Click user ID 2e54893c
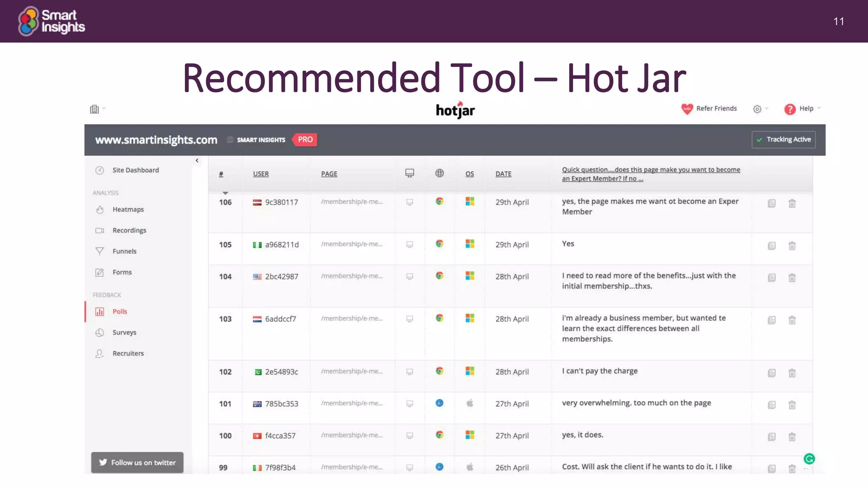Screen dimensions: 868x488 pos(282,372)
